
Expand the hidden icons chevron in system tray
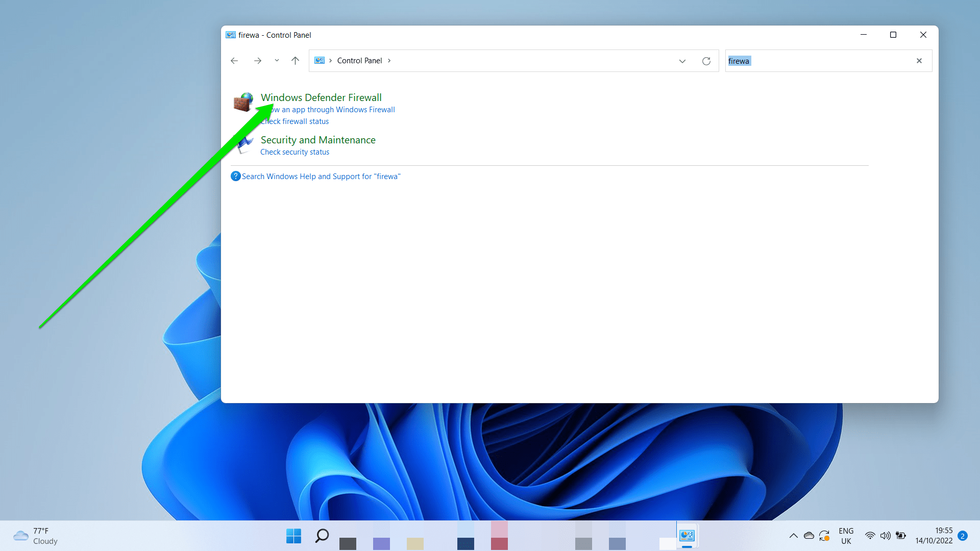click(794, 536)
